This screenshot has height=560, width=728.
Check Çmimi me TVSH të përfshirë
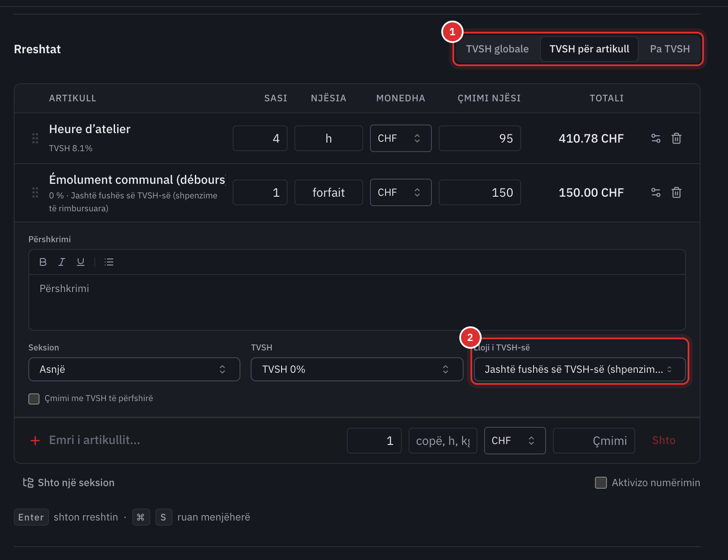click(34, 399)
